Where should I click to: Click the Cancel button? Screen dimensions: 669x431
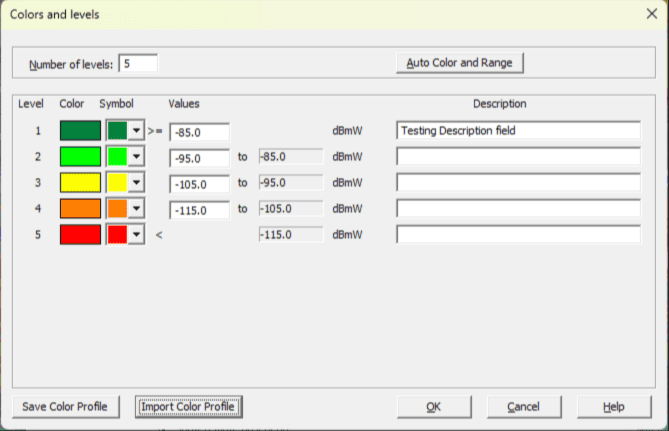pos(523,407)
